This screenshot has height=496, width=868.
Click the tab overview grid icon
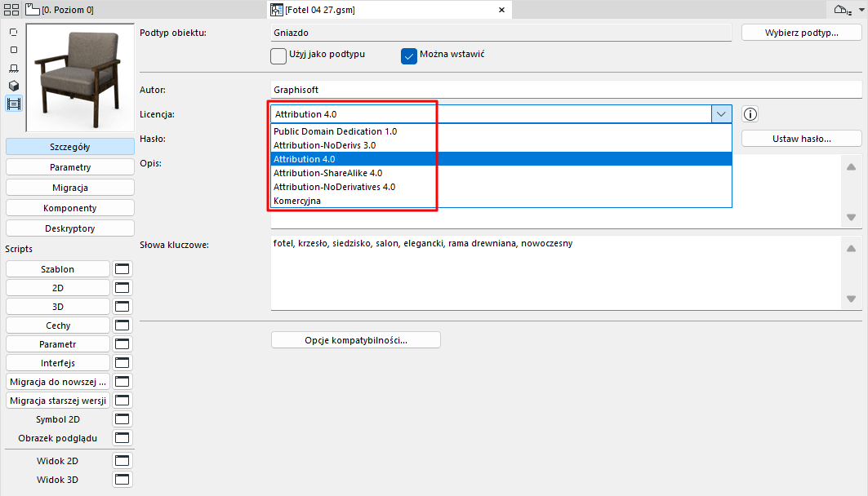pos(11,10)
